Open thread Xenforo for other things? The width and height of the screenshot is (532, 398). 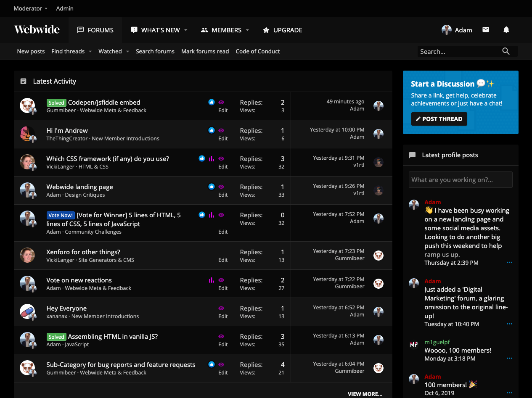point(83,252)
